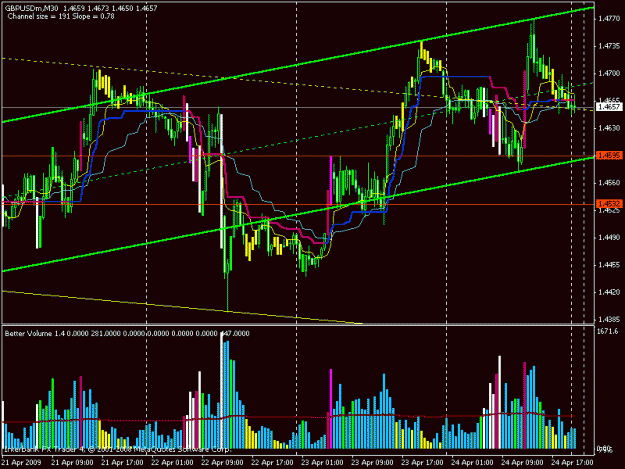Click the 1.4700 price axis label
This screenshot has width=625, height=469.
pos(609,73)
